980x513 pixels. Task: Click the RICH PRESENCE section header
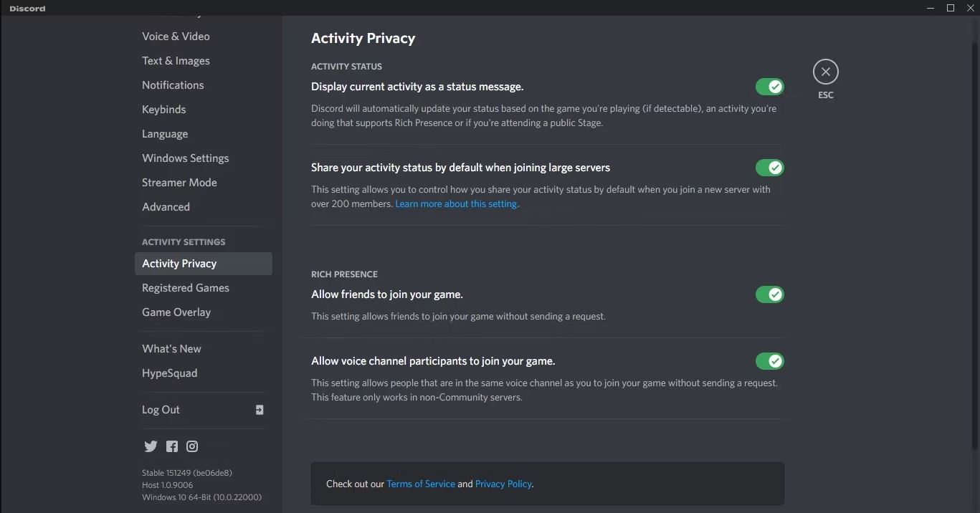pyautogui.click(x=344, y=274)
